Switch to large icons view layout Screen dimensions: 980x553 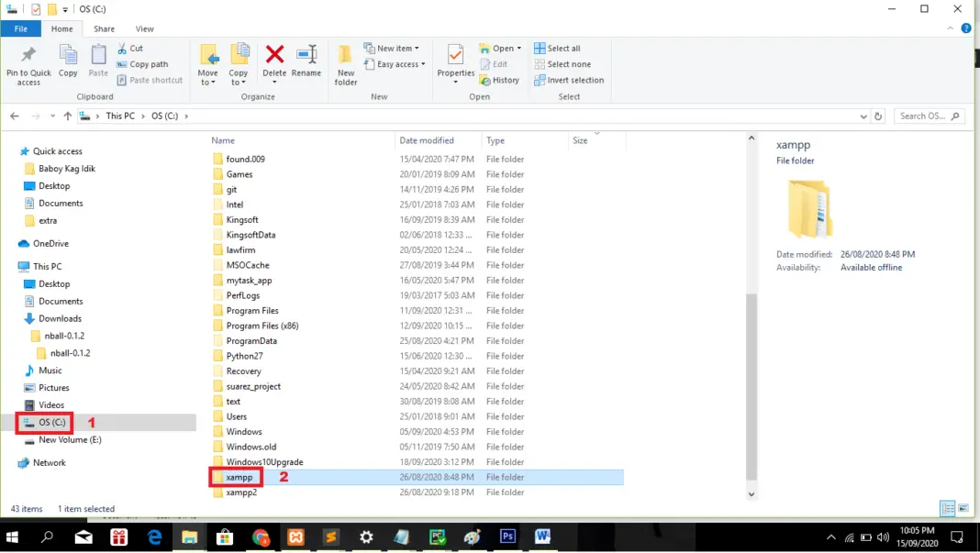pyautogui.click(x=962, y=509)
